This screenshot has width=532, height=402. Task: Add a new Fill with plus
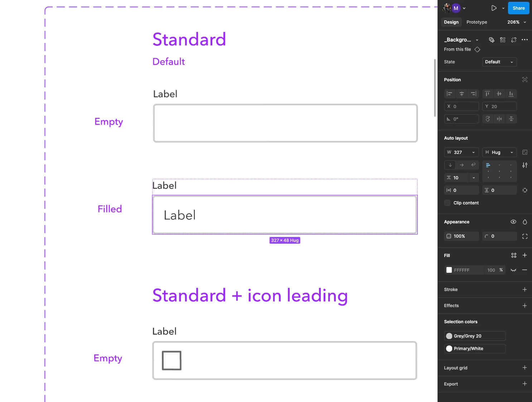click(525, 255)
